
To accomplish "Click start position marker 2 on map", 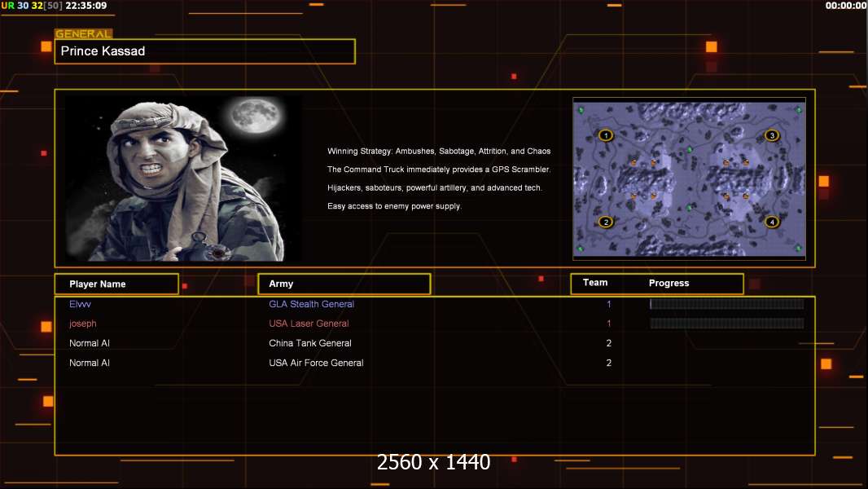I will pos(606,222).
